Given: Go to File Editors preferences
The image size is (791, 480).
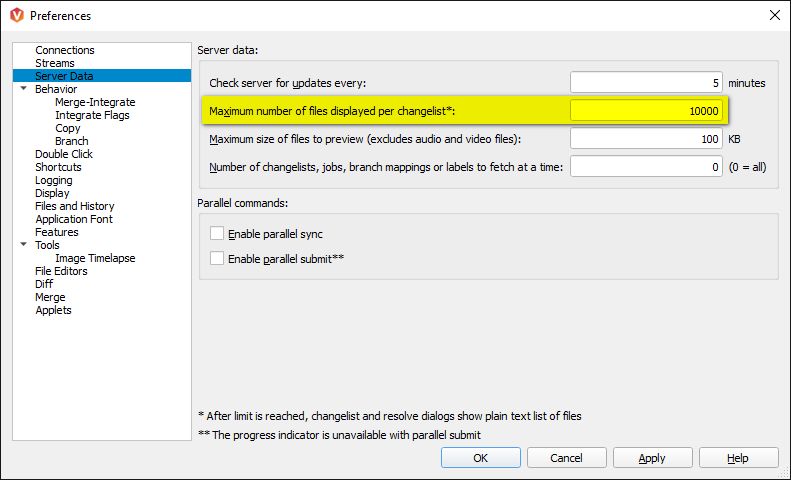Looking at the screenshot, I should 61,271.
